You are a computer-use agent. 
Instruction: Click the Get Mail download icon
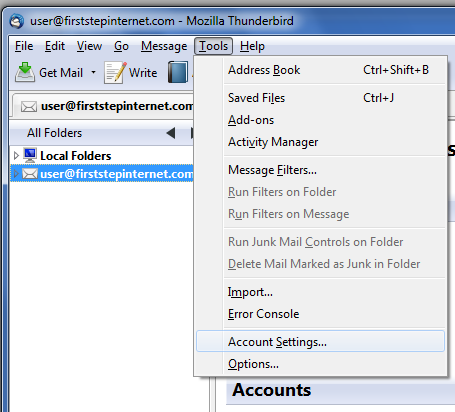[x=25, y=72]
